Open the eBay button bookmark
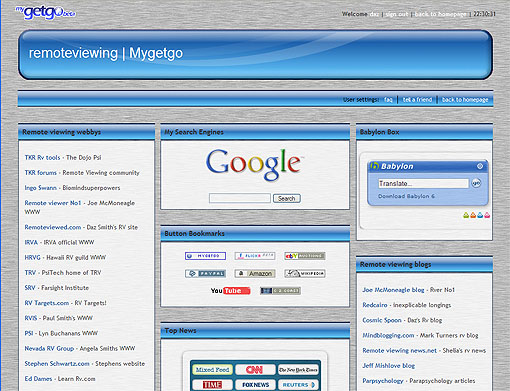This screenshot has height=391, width=510. click(305, 256)
